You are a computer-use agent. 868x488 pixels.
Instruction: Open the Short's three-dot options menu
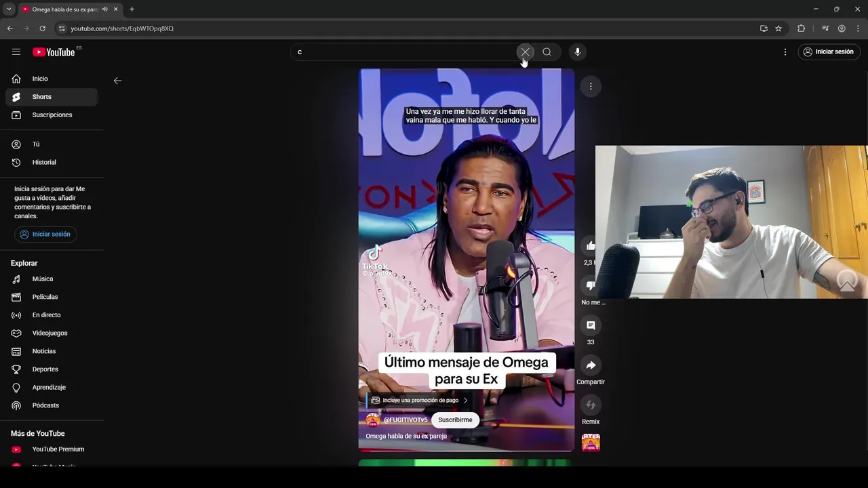click(591, 86)
